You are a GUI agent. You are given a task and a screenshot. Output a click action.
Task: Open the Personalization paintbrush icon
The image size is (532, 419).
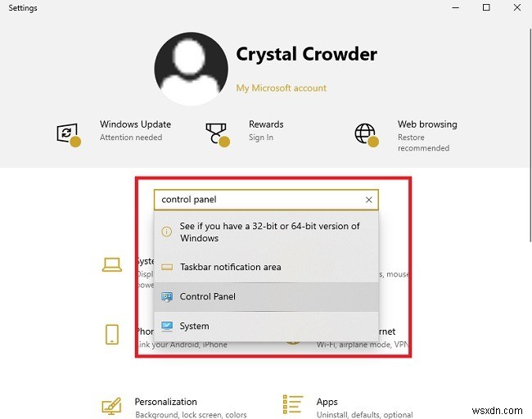(111, 406)
